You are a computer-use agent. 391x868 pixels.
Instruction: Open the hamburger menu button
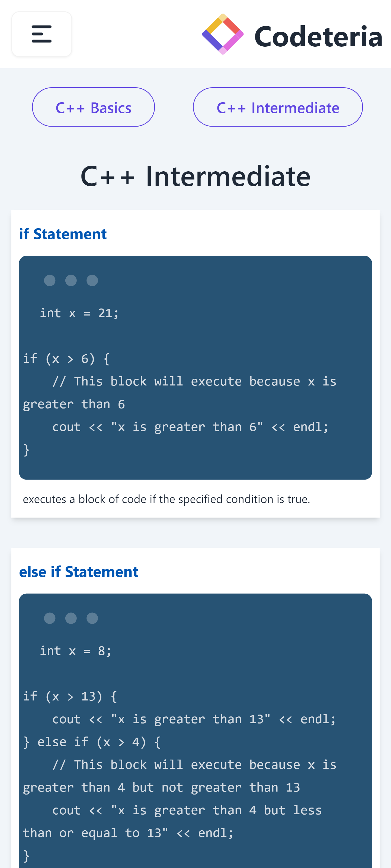point(41,34)
